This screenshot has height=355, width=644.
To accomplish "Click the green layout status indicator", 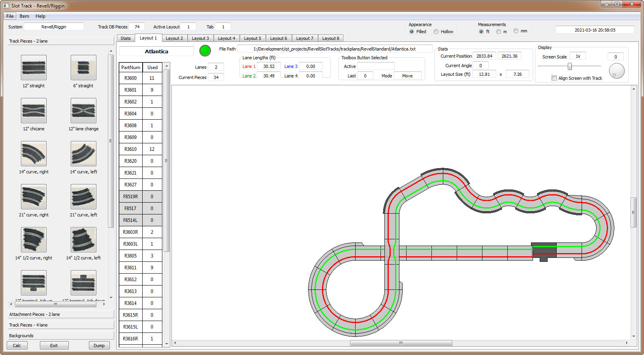I will (x=205, y=51).
